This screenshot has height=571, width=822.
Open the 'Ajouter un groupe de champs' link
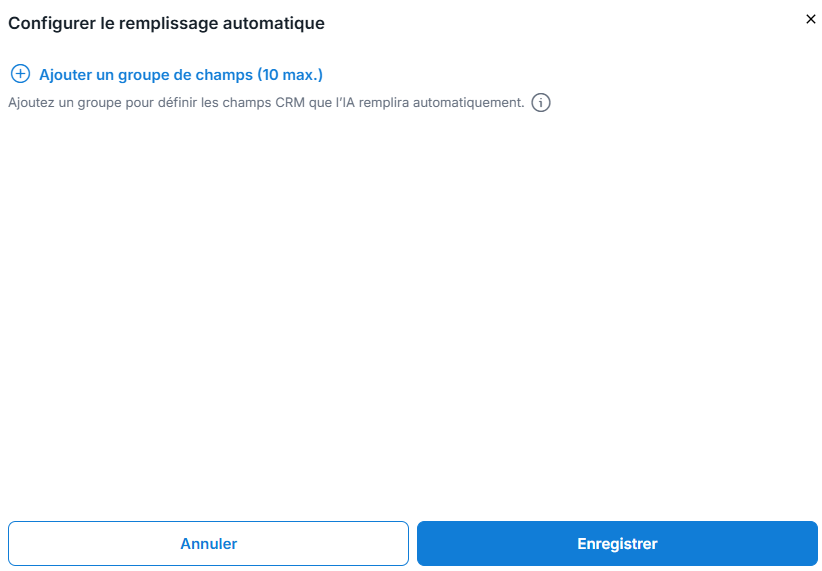pos(181,74)
